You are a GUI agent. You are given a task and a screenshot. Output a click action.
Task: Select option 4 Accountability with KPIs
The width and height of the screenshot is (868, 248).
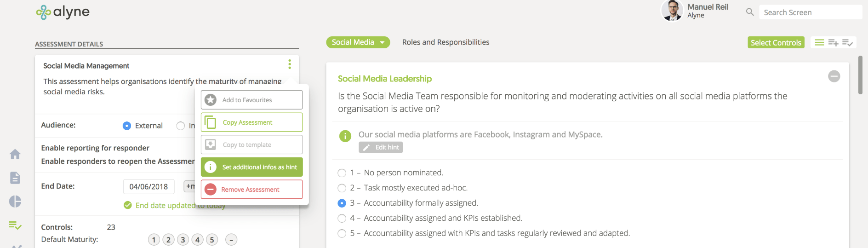coord(342,218)
